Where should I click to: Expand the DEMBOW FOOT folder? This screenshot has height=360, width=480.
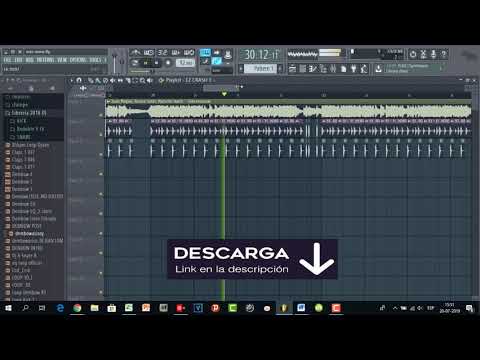pos(24,226)
